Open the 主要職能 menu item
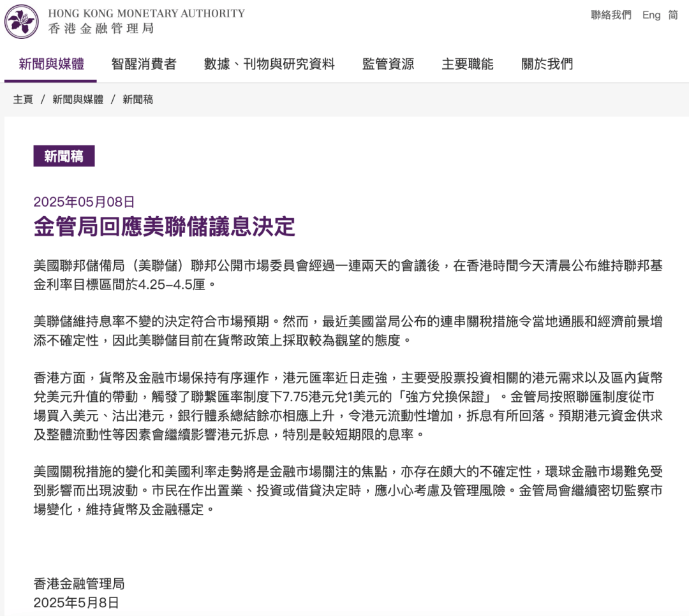Image resolution: width=689 pixels, height=616 pixels. tap(468, 64)
